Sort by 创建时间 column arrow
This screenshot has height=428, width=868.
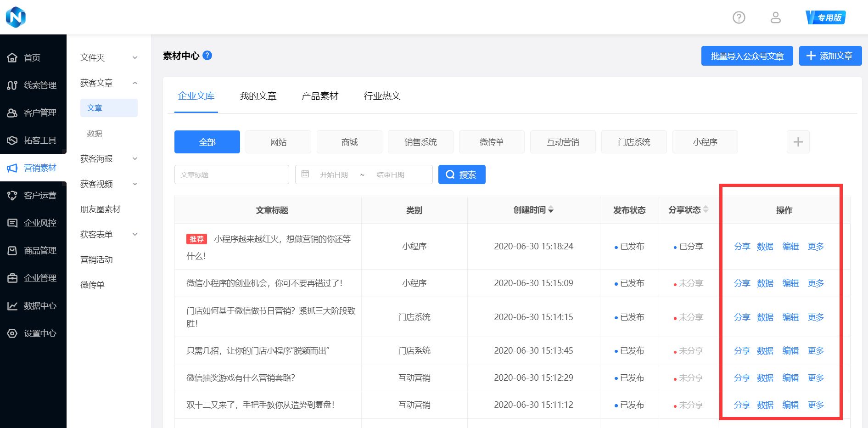tap(551, 210)
